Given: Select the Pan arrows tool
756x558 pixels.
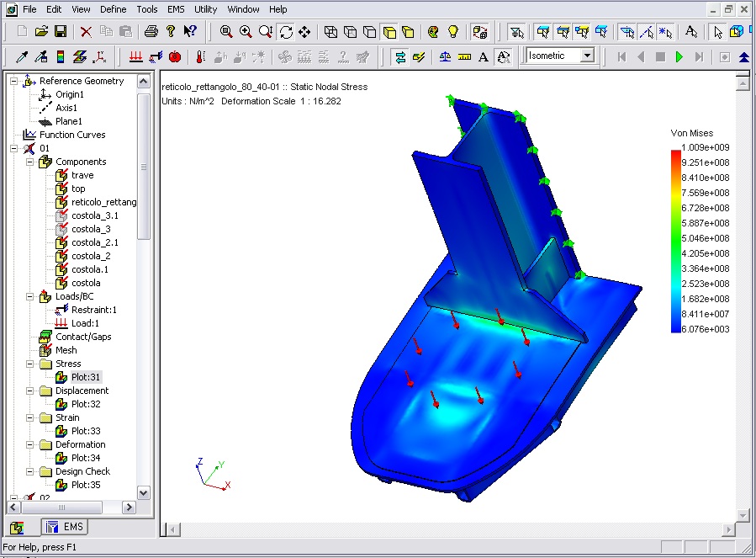Looking at the screenshot, I should (304, 32).
